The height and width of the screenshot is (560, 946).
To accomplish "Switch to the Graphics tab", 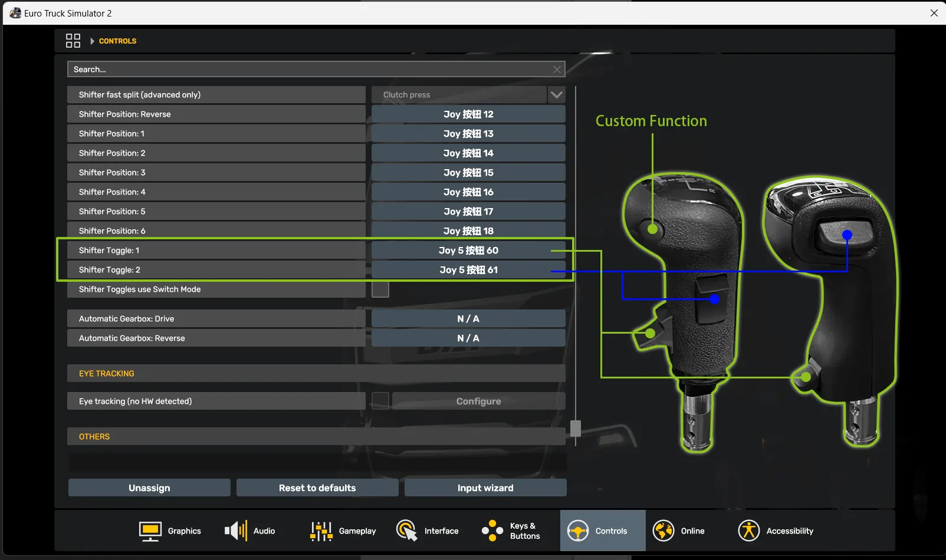I will point(170,531).
